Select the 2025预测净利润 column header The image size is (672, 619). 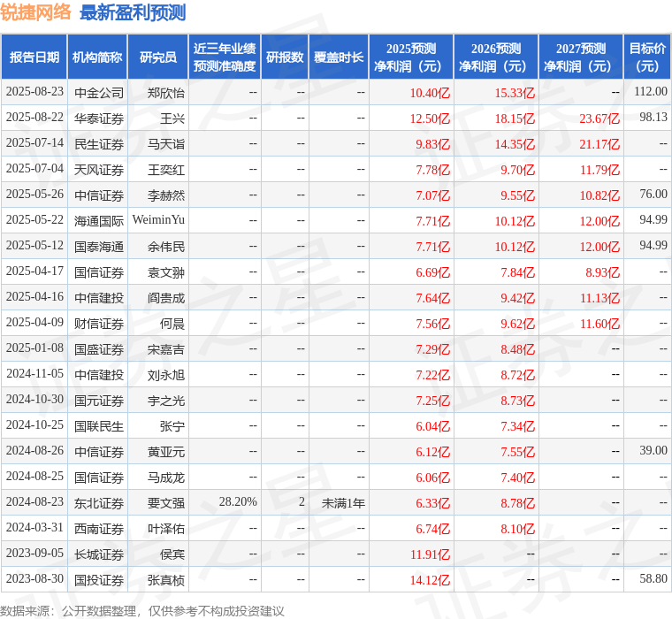point(411,57)
